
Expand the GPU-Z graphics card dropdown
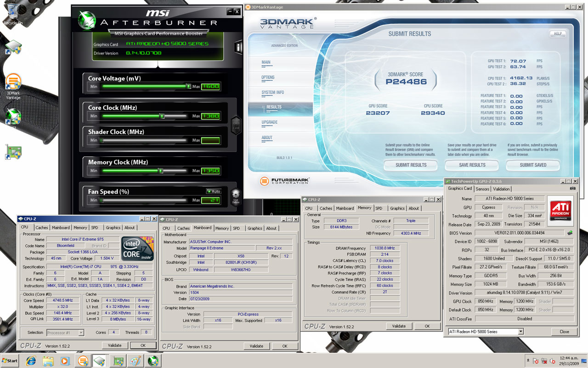[x=520, y=332]
